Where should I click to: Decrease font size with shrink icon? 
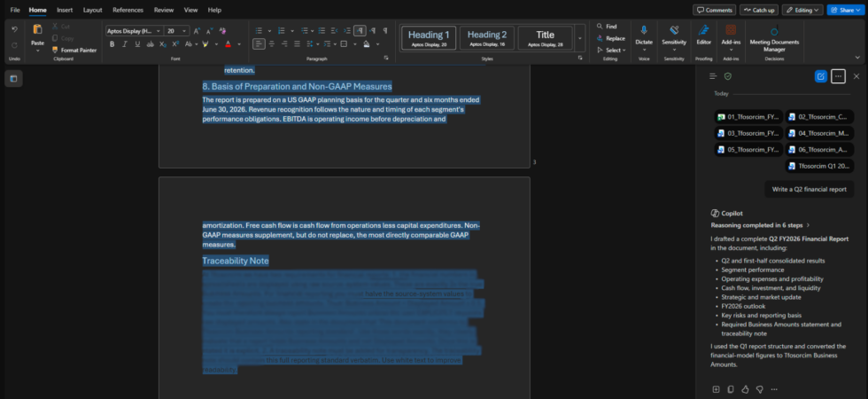pos(209,31)
